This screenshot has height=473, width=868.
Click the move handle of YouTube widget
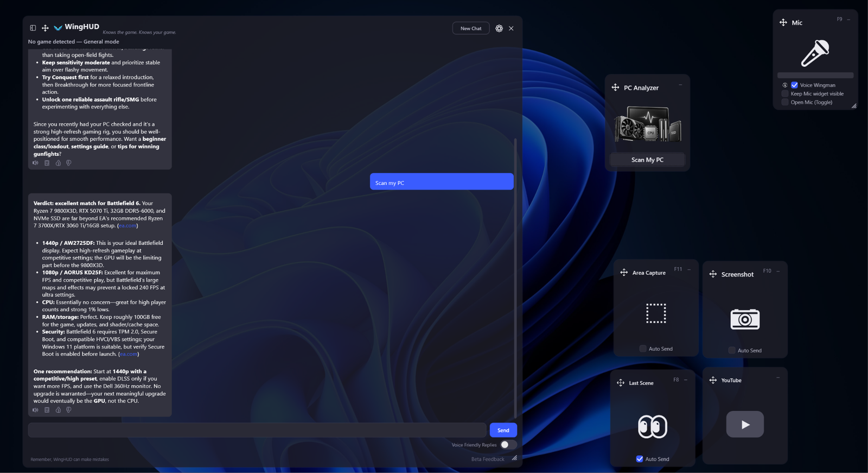click(713, 380)
